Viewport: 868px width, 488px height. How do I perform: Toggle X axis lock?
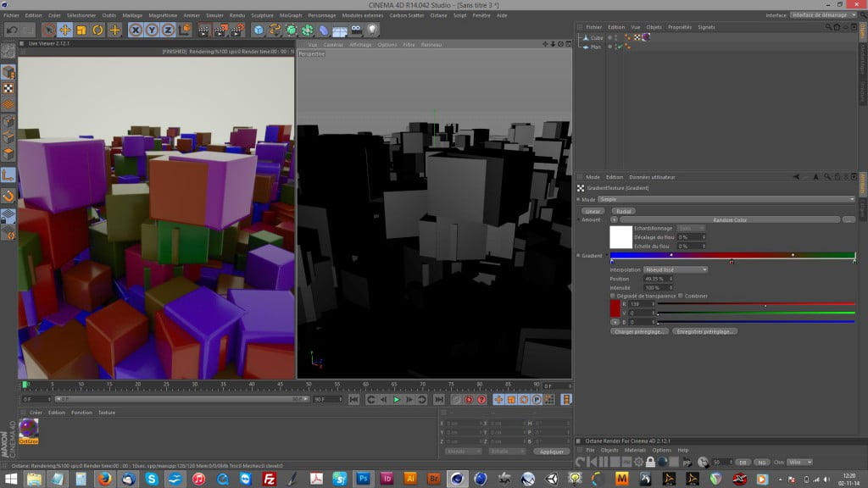[x=135, y=30]
